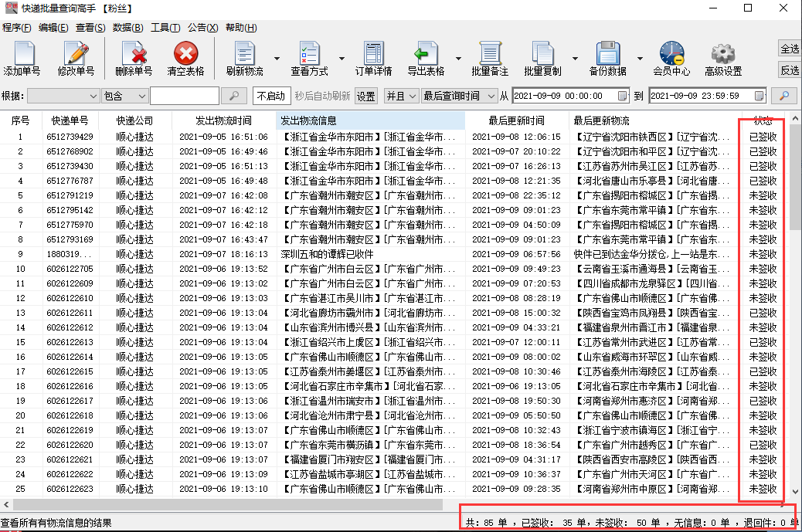Click the 会员中心 member center icon
This screenshot has width=802, height=532.
click(x=670, y=58)
